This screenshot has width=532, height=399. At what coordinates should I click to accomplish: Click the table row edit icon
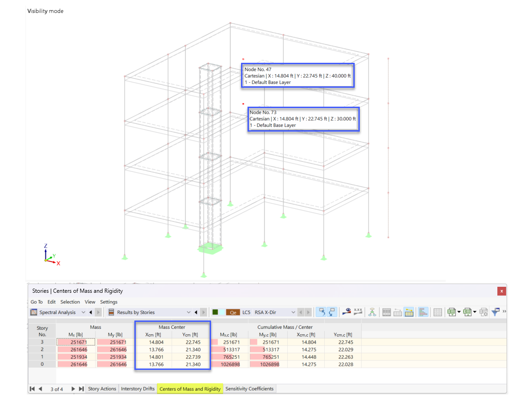tap(398, 312)
